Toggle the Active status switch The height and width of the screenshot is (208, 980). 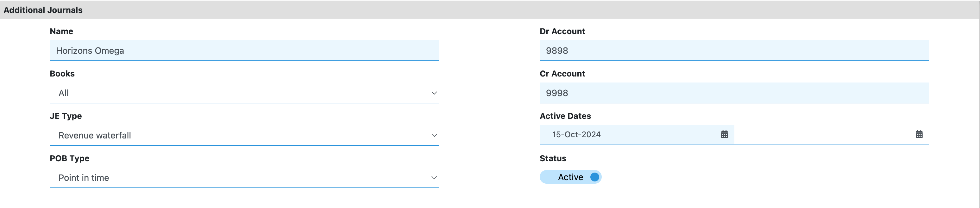[570, 177]
